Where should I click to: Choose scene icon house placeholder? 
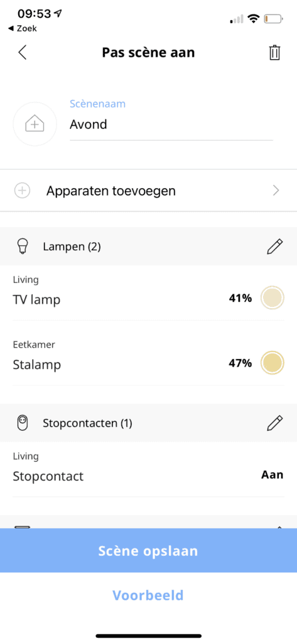(x=35, y=124)
